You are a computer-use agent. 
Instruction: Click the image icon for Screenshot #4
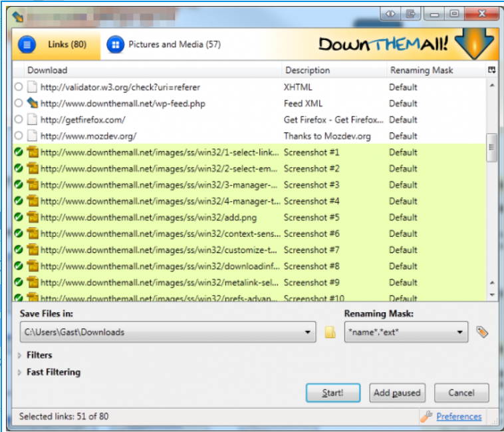[x=33, y=201]
